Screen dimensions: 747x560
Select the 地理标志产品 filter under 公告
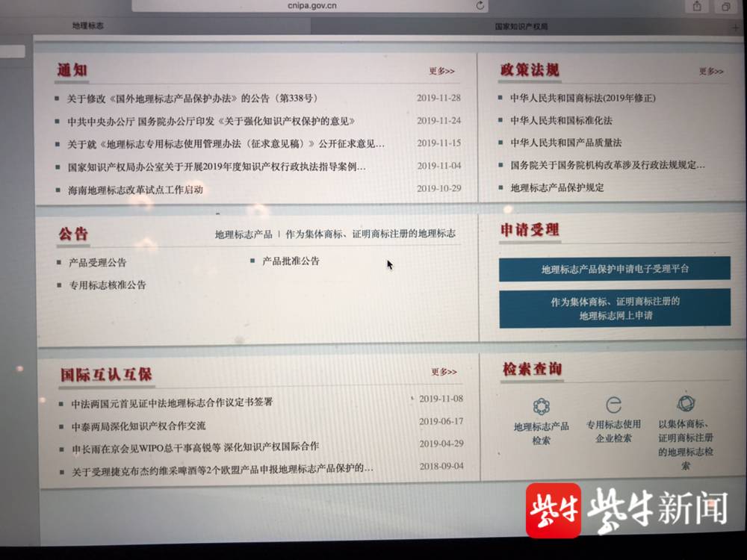244,234
